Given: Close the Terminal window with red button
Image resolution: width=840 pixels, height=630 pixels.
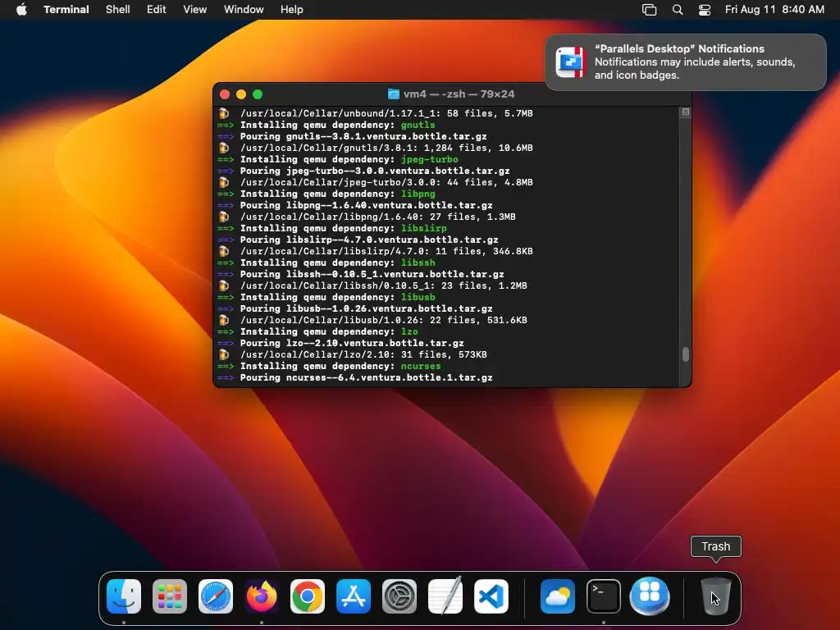Looking at the screenshot, I should 225,94.
